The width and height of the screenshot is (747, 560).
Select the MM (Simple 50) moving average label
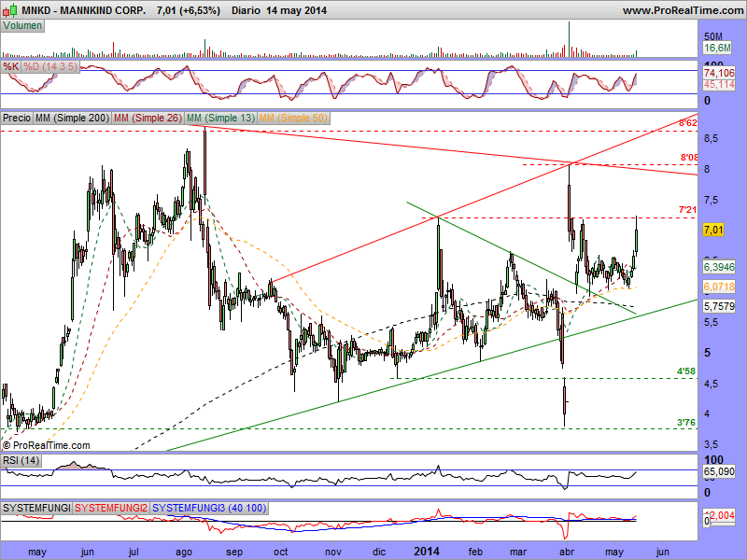click(293, 118)
